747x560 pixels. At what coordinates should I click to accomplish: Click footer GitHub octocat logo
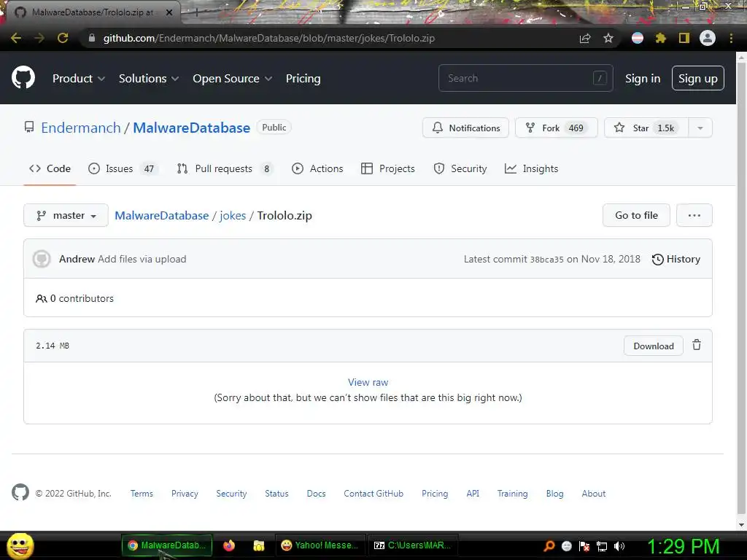pos(20,492)
